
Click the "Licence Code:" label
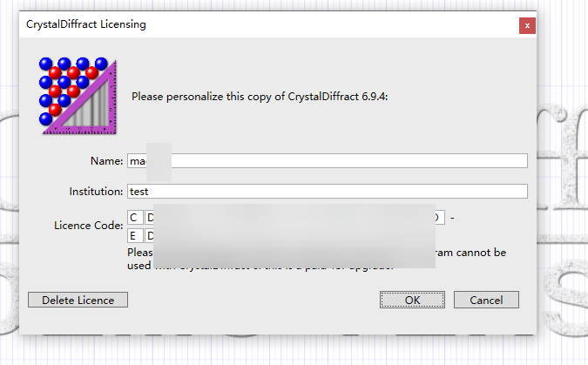pyautogui.click(x=89, y=225)
